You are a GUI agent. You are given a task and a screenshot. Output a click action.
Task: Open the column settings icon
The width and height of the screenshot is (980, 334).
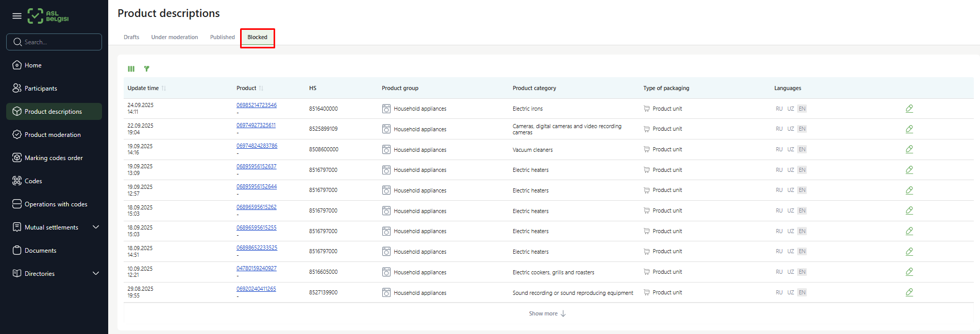coord(131,69)
